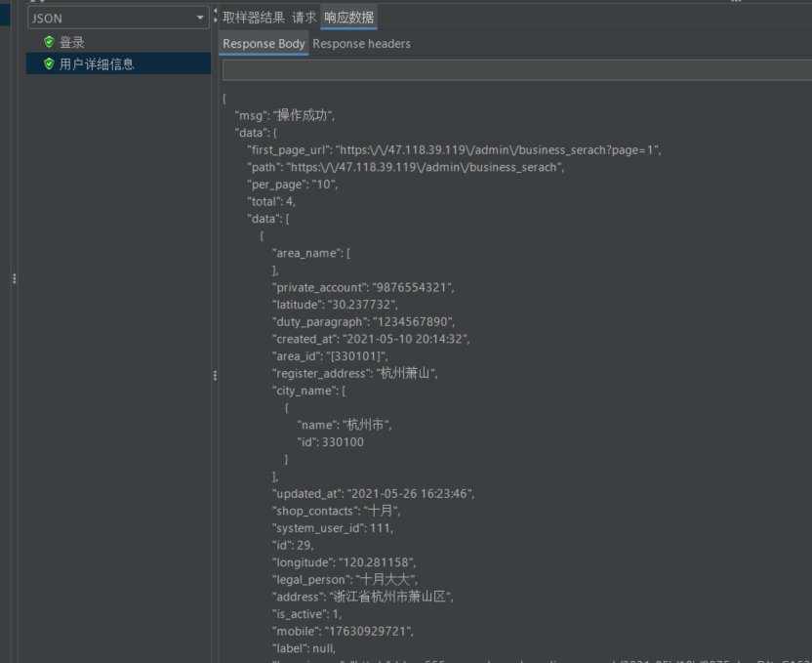Select the 登录 sampler result
Image resolution: width=812 pixels, height=663 pixels.
click(71, 42)
